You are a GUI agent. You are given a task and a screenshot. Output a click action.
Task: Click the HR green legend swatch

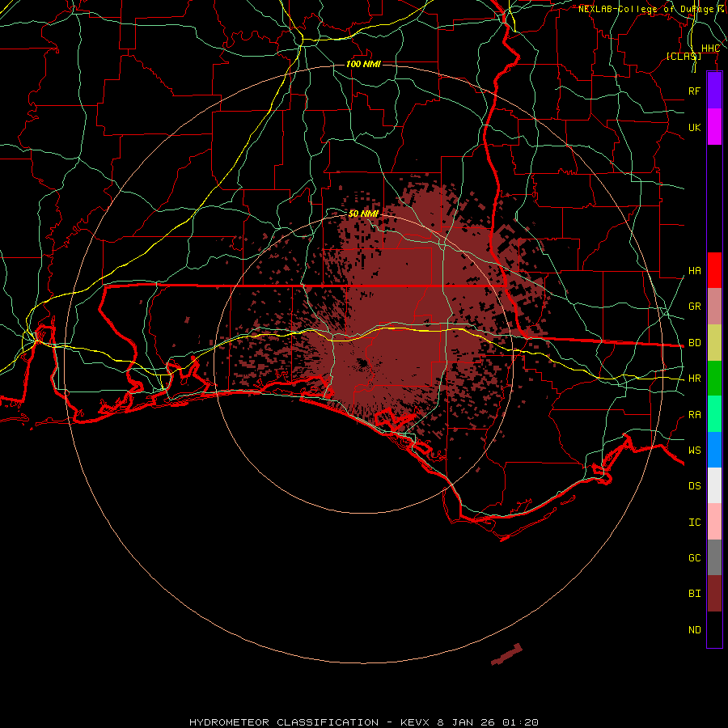(x=714, y=378)
